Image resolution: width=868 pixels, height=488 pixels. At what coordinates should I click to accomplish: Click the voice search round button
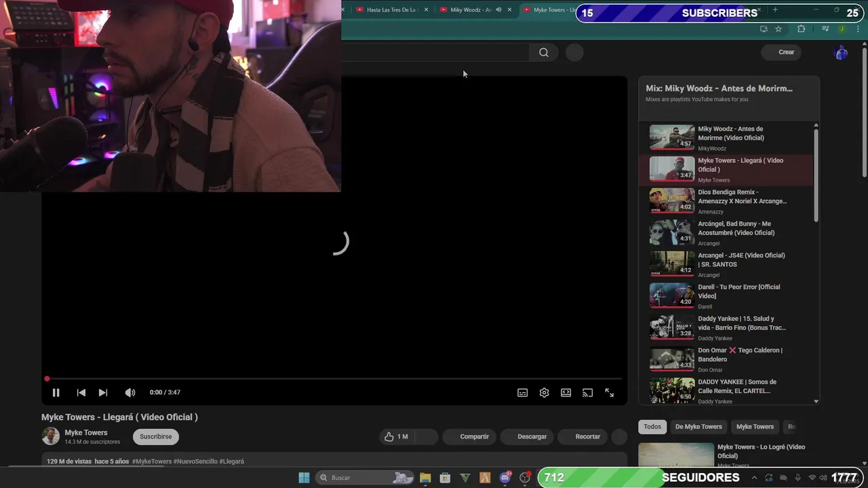pos(574,52)
